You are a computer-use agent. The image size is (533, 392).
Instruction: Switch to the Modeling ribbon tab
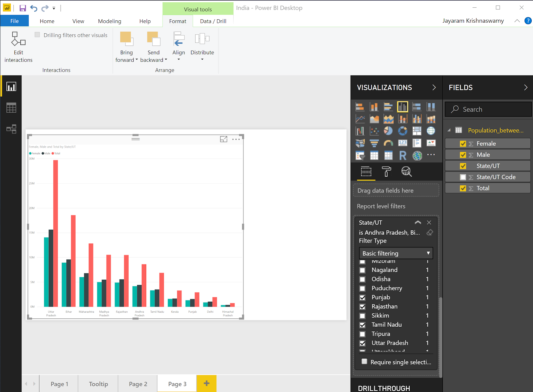click(x=109, y=21)
